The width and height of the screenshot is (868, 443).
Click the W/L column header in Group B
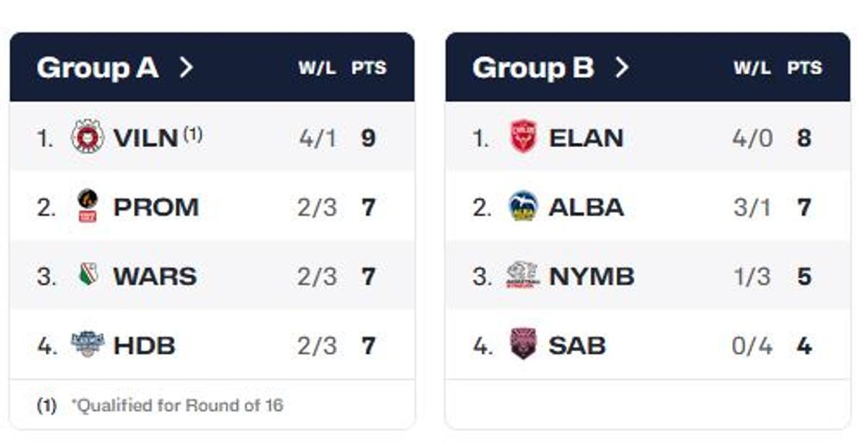752,68
